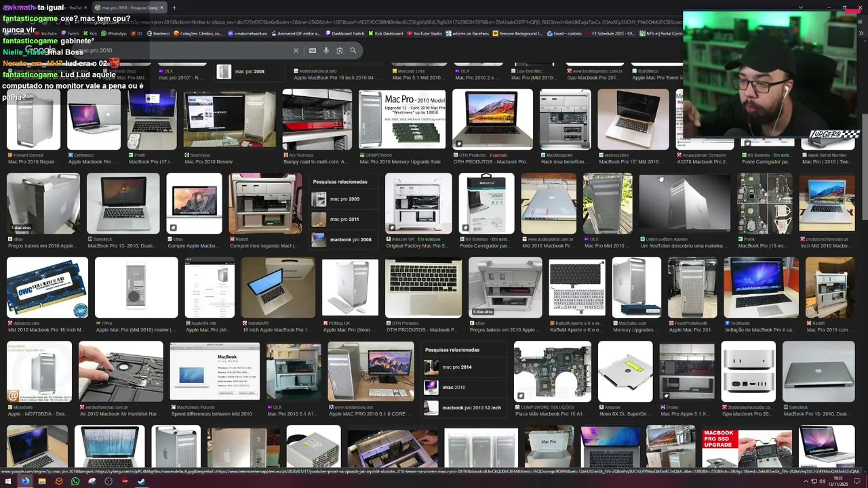Select related search macbook pro 2010 13 inch
868x488 pixels.
[465, 408]
